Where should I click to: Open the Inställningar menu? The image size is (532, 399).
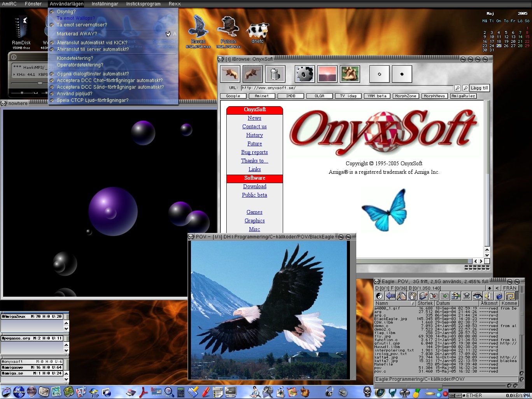click(105, 3)
